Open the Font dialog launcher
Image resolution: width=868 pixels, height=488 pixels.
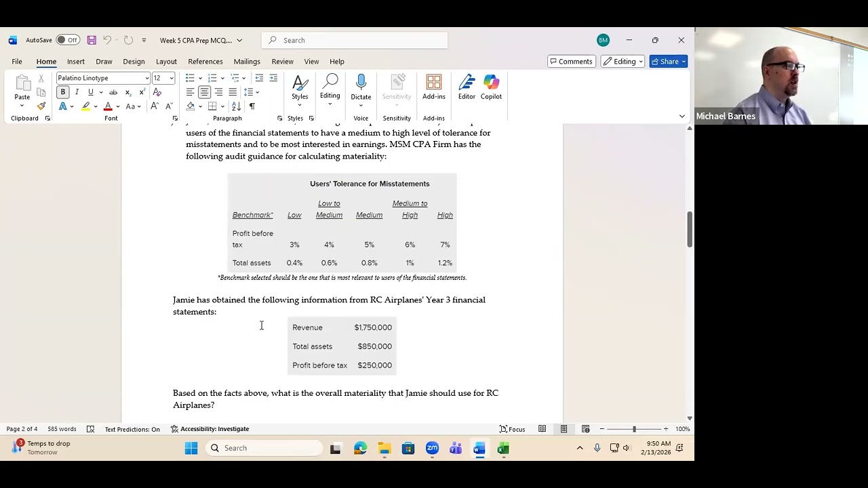point(175,119)
